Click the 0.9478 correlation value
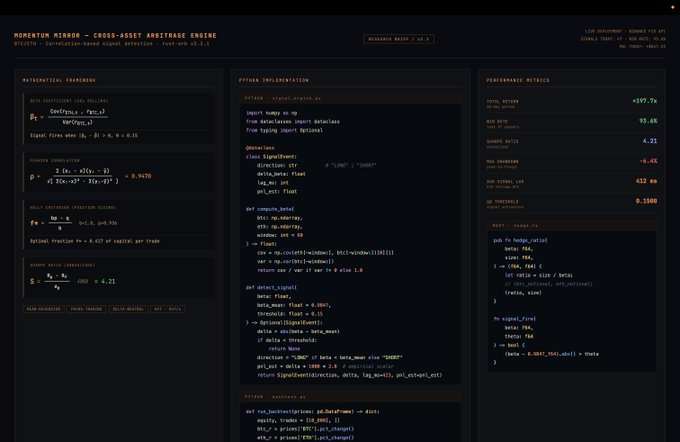This screenshot has height=442, width=680. [141, 176]
